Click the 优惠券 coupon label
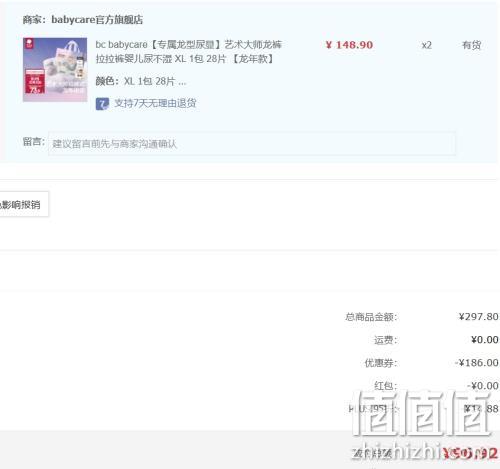 381,363
